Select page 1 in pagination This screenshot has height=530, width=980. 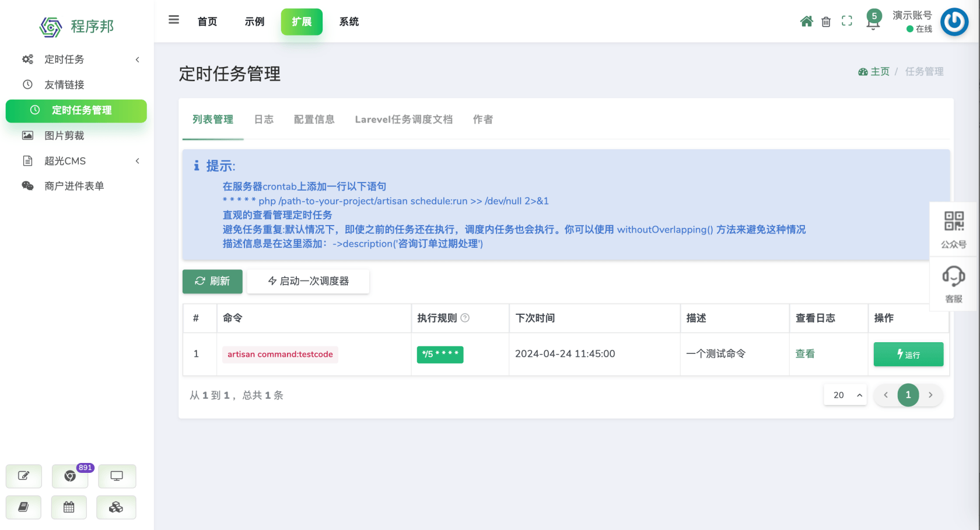click(x=908, y=395)
